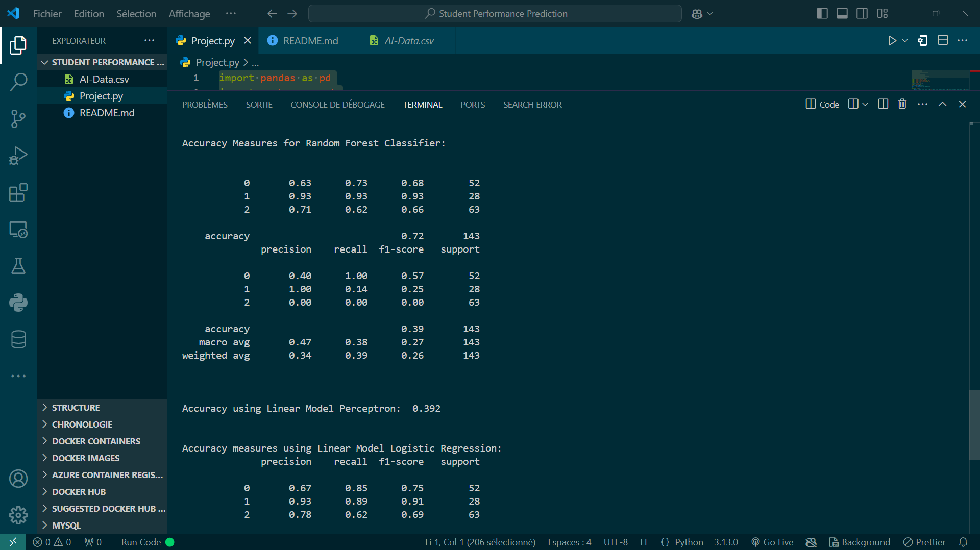Switch to the AI-Data.csv editor tab
Image resolution: width=980 pixels, height=550 pixels.
[408, 41]
